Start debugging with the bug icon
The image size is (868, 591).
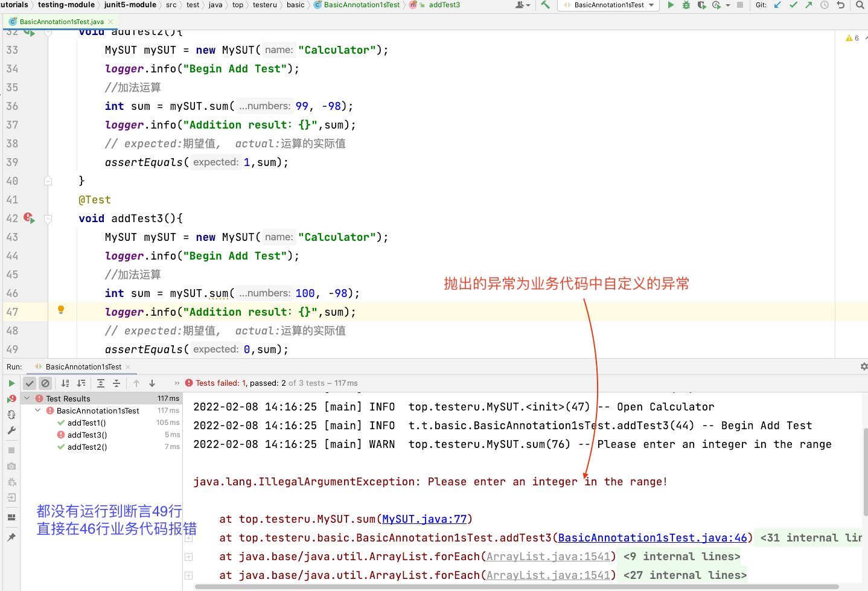686,5
